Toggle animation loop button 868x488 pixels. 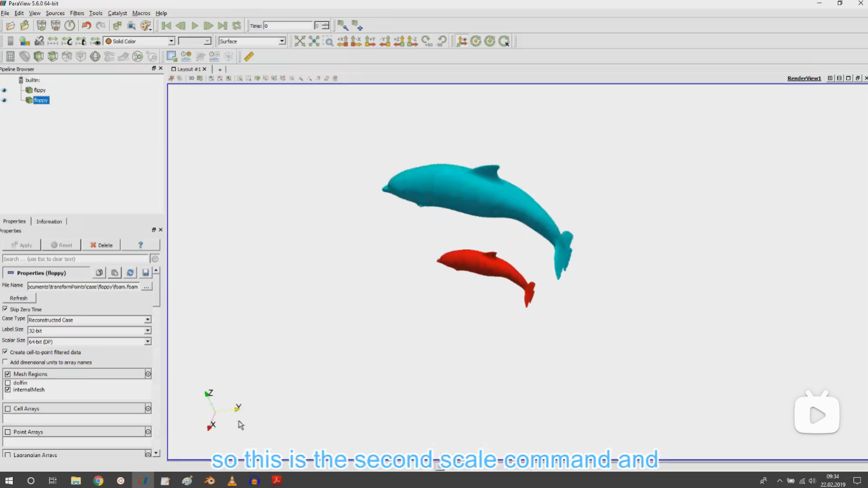237,25
